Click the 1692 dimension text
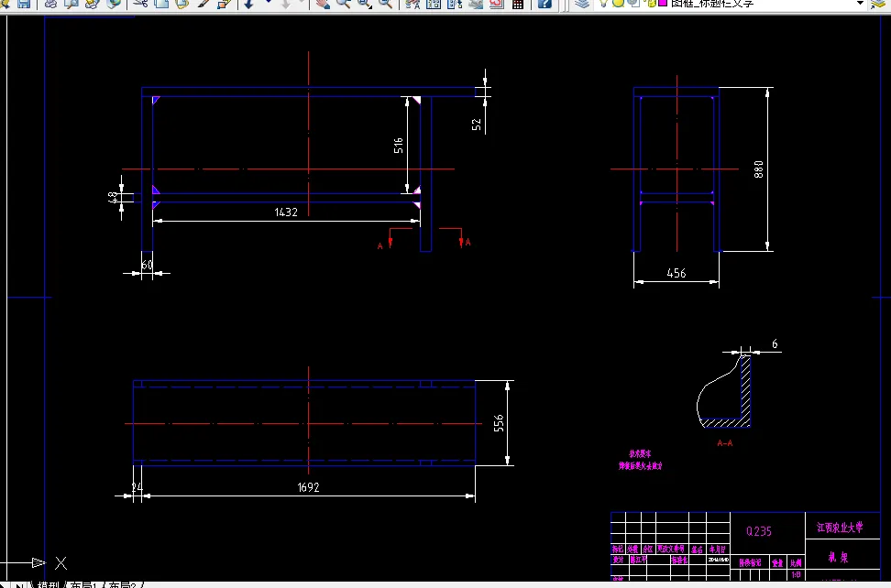891x588 pixels. tap(309, 487)
